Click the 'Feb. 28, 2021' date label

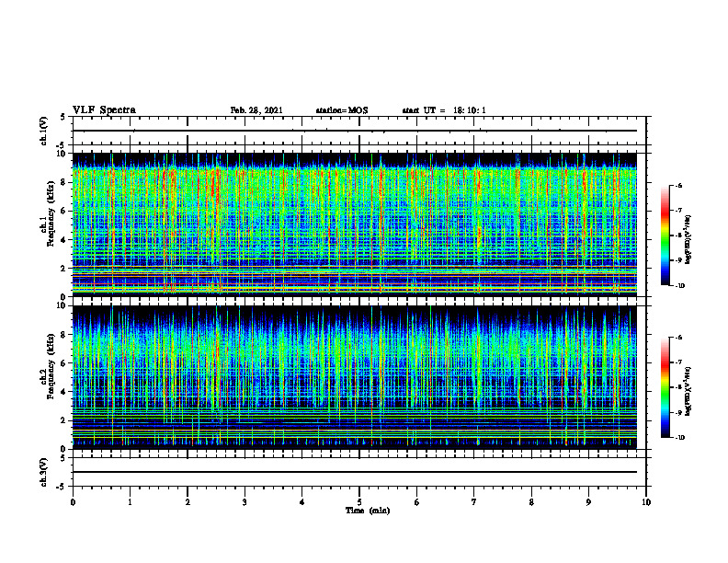(x=256, y=110)
